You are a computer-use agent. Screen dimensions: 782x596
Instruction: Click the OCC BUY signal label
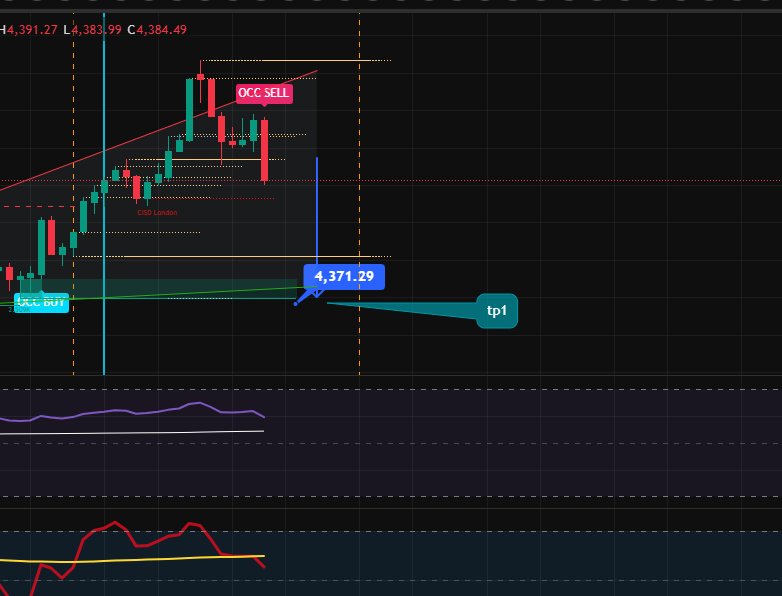coord(43,302)
